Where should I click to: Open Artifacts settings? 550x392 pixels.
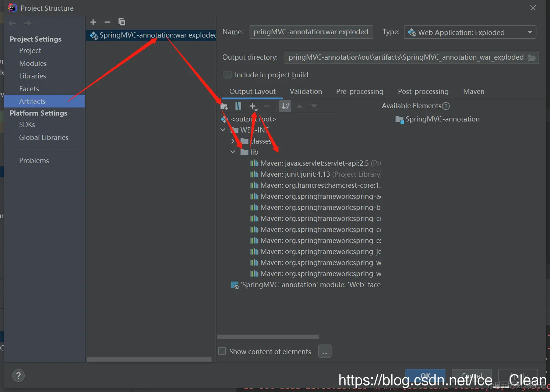coord(45,101)
